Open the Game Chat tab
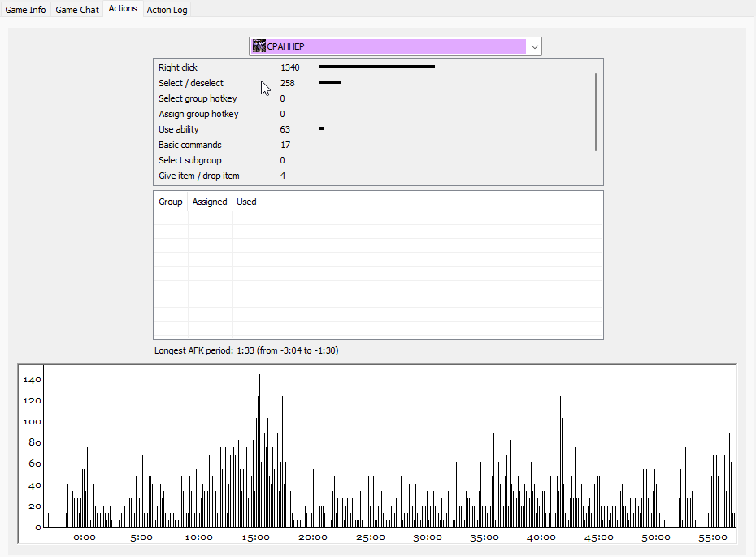 tap(77, 10)
